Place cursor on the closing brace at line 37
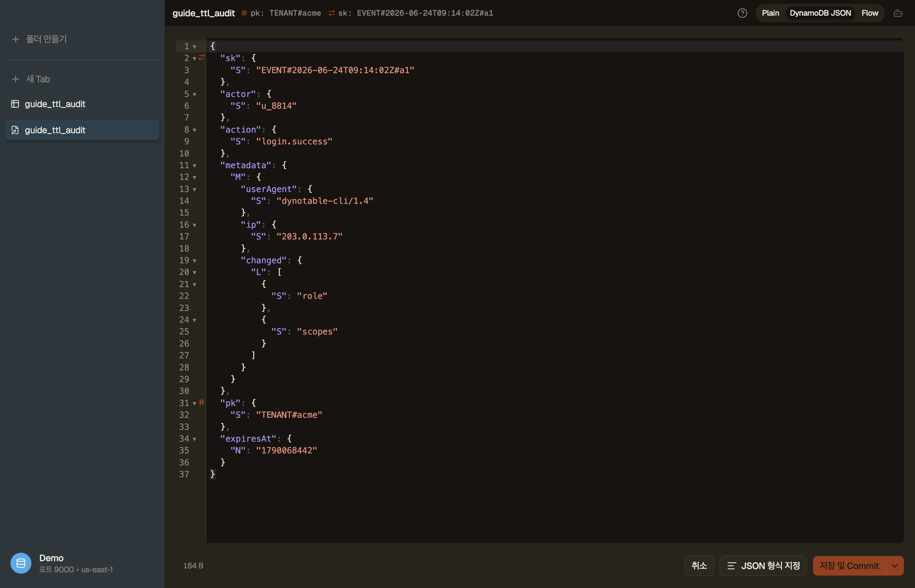This screenshot has width=915, height=588. pos(213,474)
